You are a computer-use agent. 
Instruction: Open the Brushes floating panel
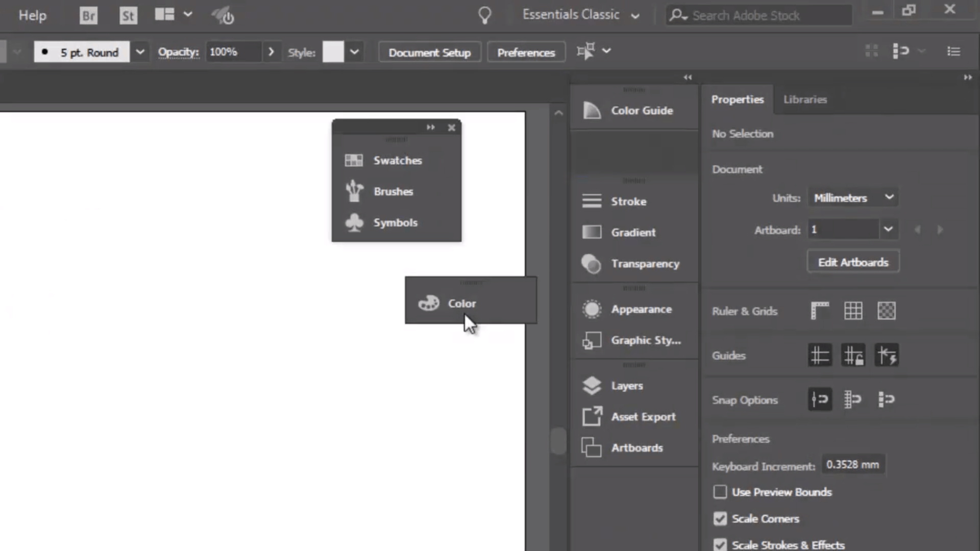tap(396, 191)
